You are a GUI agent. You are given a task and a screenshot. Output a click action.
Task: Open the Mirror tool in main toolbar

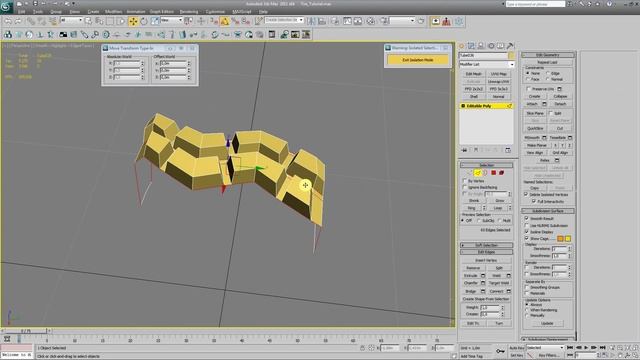pyautogui.click(x=311, y=21)
